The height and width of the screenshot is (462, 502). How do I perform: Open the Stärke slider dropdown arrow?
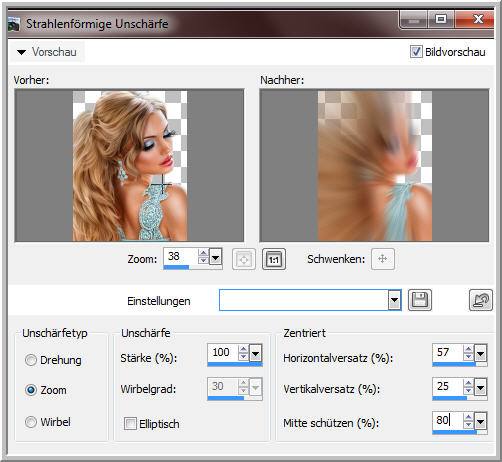point(255,353)
